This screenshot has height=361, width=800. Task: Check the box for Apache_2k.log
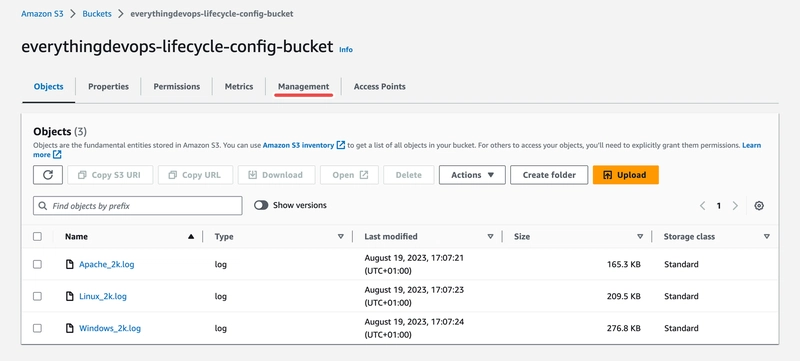(x=37, y=265)
